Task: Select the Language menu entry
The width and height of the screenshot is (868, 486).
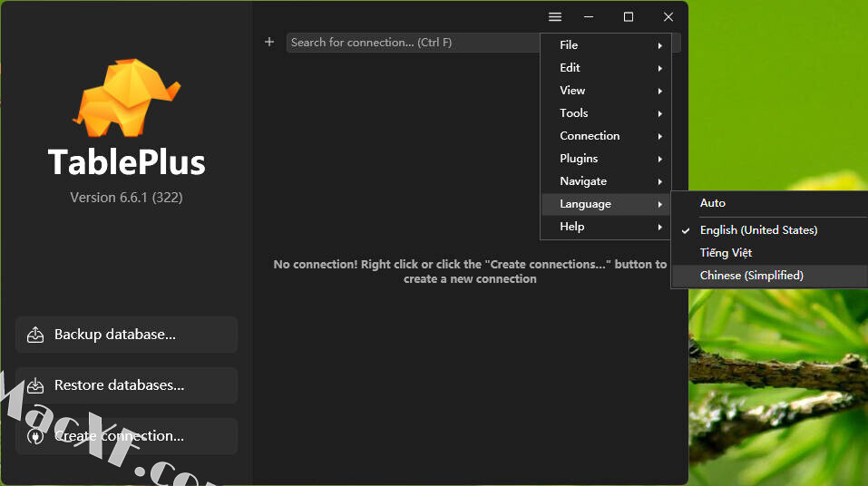Action: click(606, 204)
